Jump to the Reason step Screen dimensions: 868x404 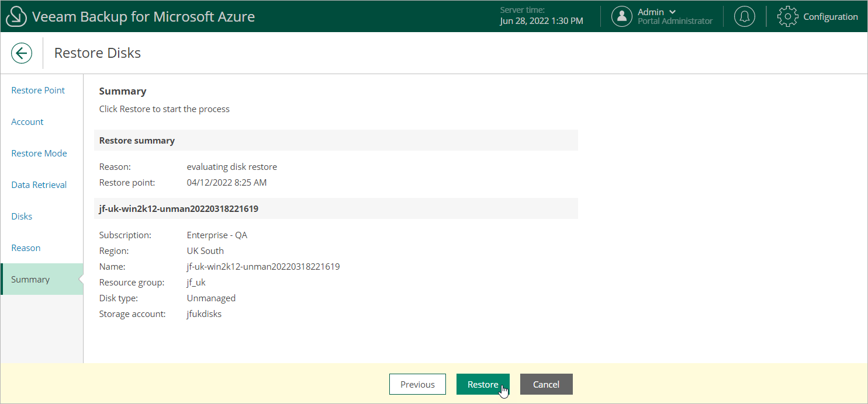[26, 248]
